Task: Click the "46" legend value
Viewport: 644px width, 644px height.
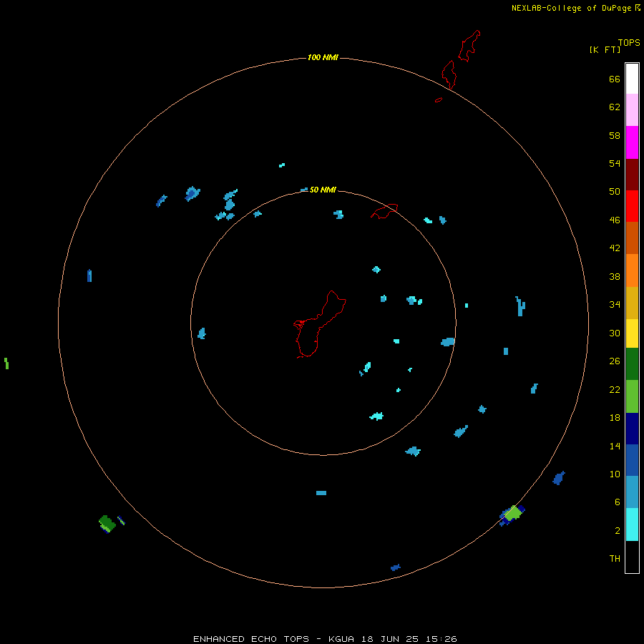Action: coord(615,220)
